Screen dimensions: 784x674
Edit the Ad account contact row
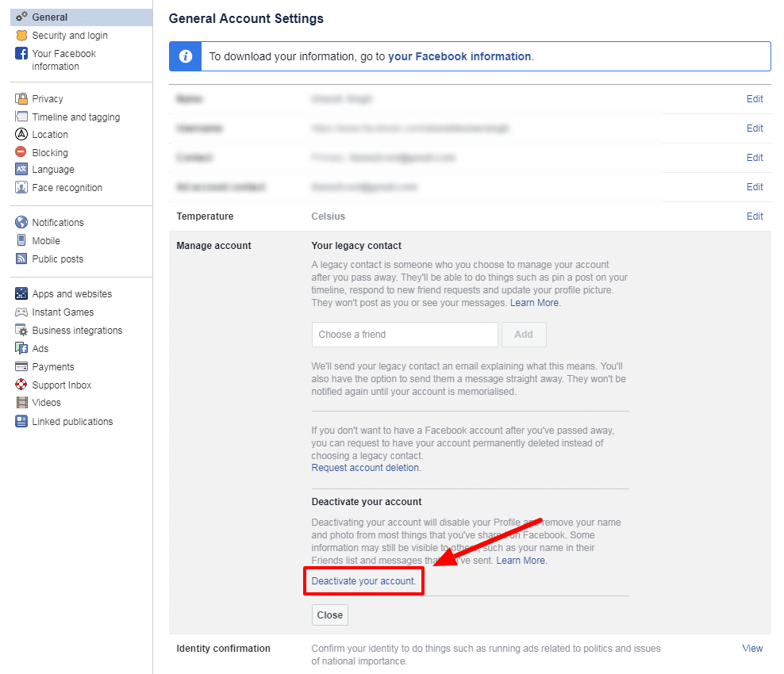pyautogui.click(x=755, y=187)
